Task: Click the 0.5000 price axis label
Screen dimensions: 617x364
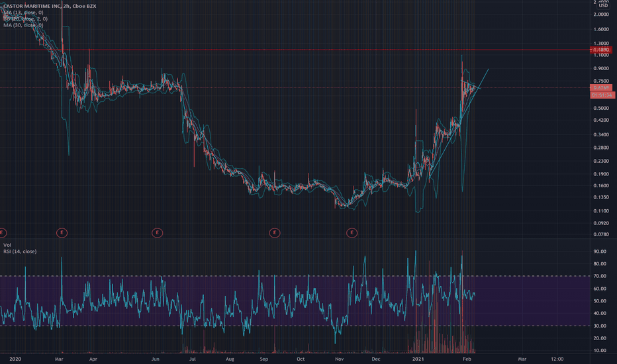Action: (x=601, y=109)
